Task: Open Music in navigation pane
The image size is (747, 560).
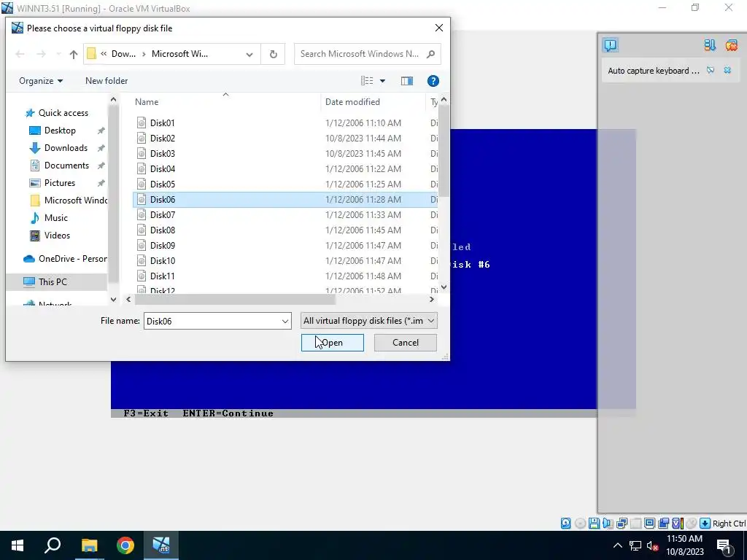Action: (55, 218)
